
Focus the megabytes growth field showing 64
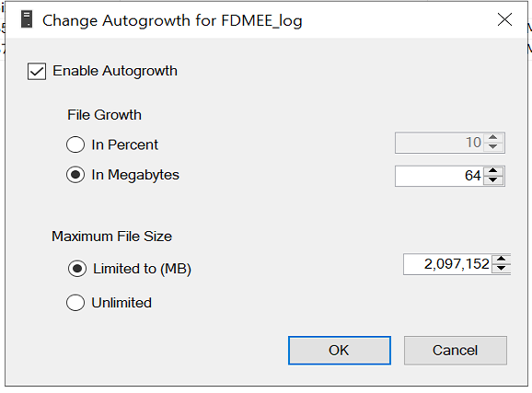click(440, 176)
